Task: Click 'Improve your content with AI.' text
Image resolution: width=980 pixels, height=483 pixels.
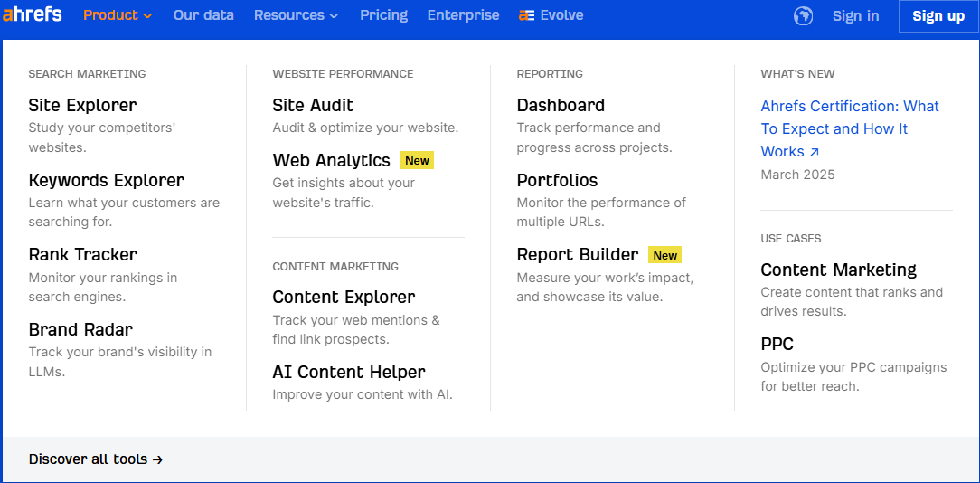Action: (x=363, y=394)
